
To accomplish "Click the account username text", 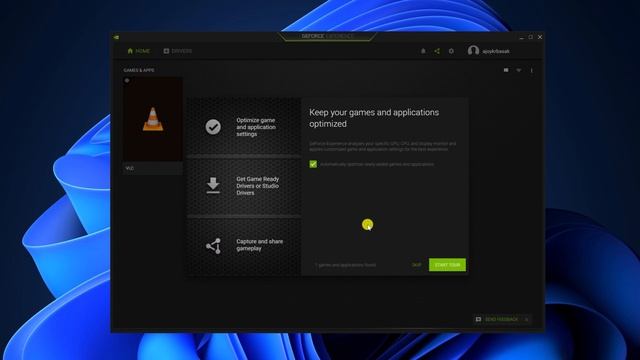I will [496, 51].
